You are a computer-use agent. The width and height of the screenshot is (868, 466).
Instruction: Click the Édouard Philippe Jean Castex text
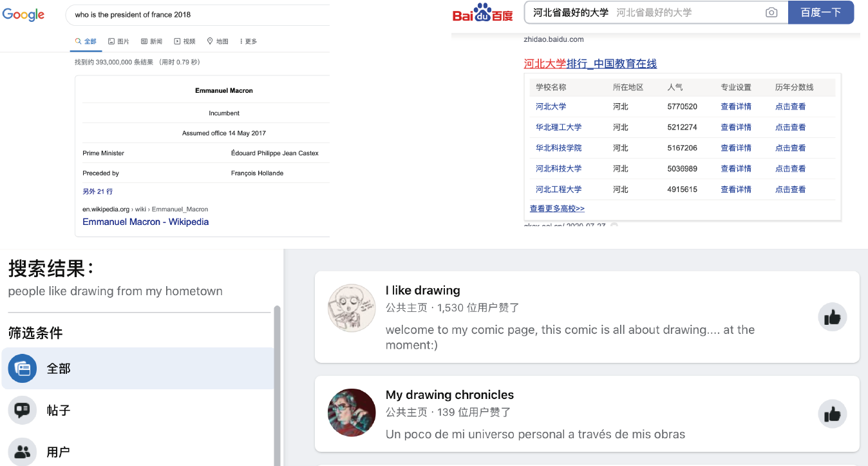[x=275, y=153]
